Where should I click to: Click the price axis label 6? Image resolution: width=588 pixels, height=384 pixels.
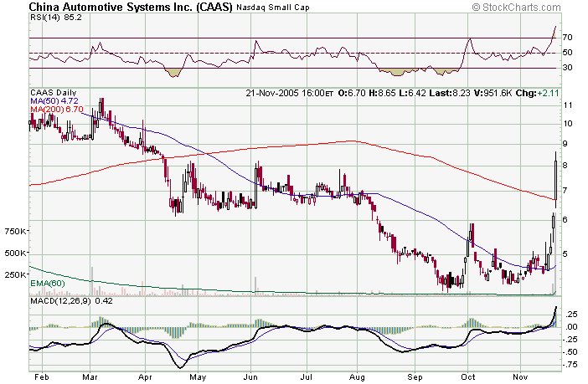pyautogui.click(x=565, y=219)
